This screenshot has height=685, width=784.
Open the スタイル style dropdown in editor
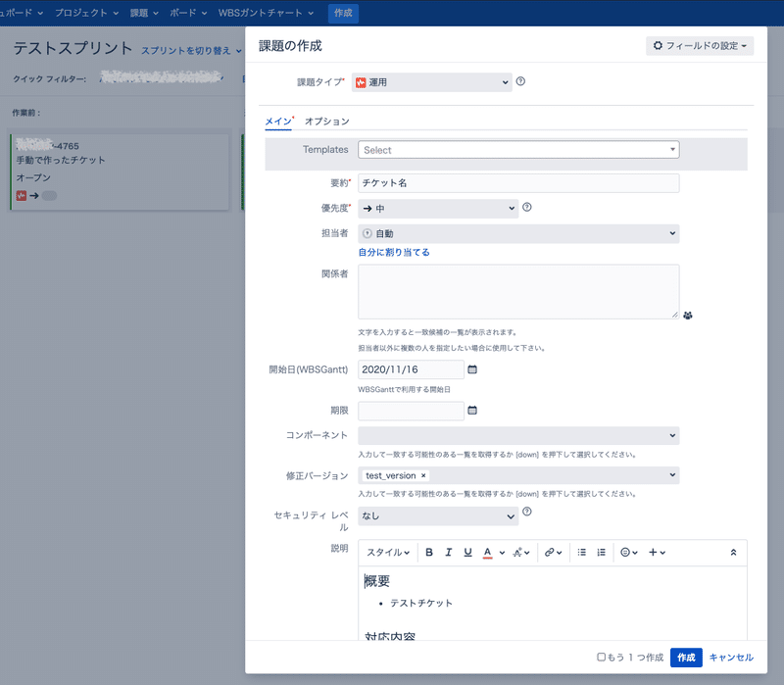[x=388, y=553]
